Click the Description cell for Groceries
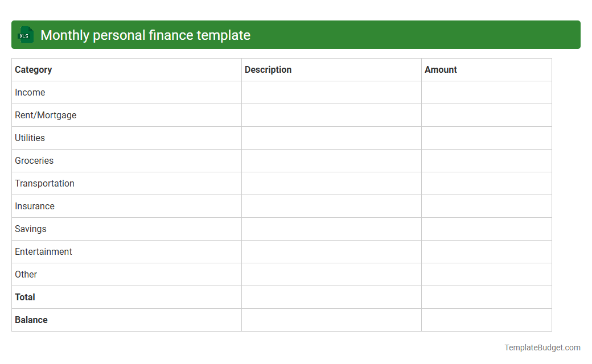This screenshot has height=364, width=592. pyautogui.click(x=331, y=160)
